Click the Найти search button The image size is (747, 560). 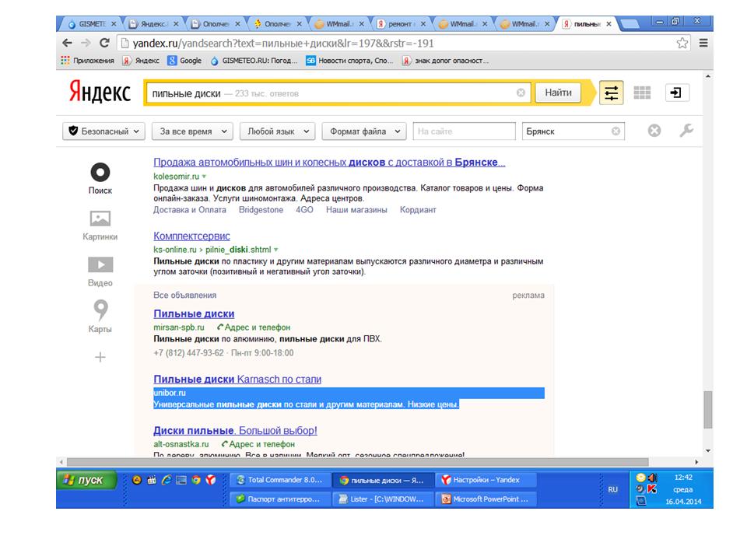coord(558,93)
